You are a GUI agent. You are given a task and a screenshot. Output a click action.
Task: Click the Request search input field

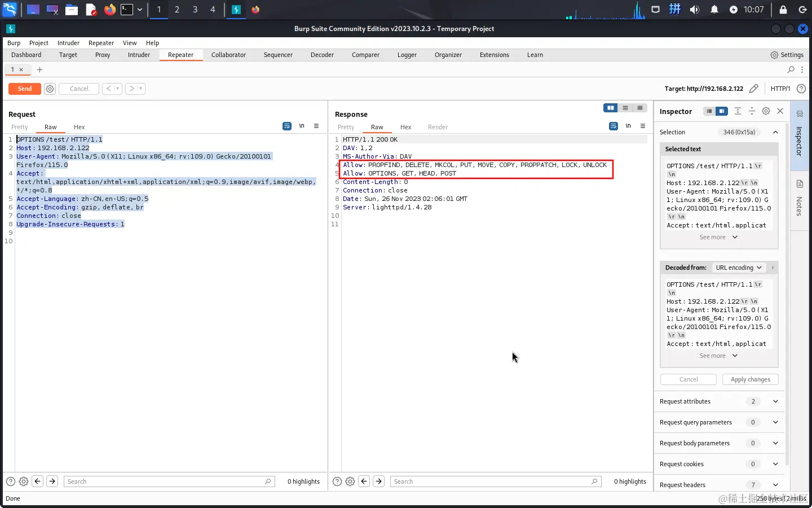(169, 481)
